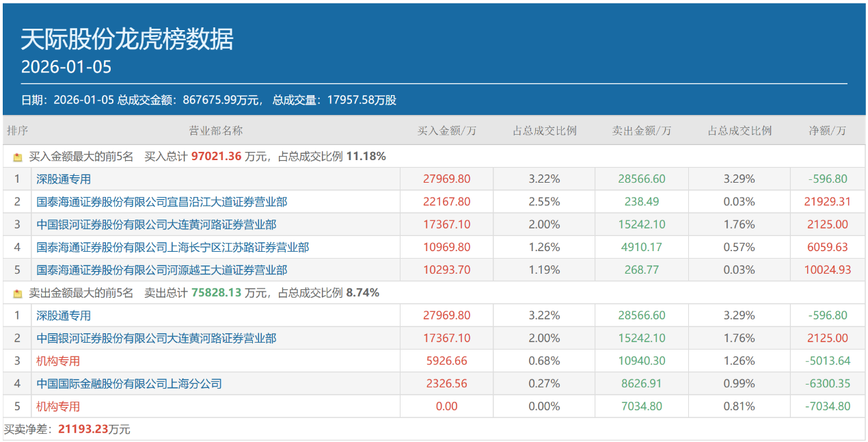The height and width of the screenshot is (442, 868).
Task: Click the buy total value 97021.36
Action: click(x=216, y=157)
